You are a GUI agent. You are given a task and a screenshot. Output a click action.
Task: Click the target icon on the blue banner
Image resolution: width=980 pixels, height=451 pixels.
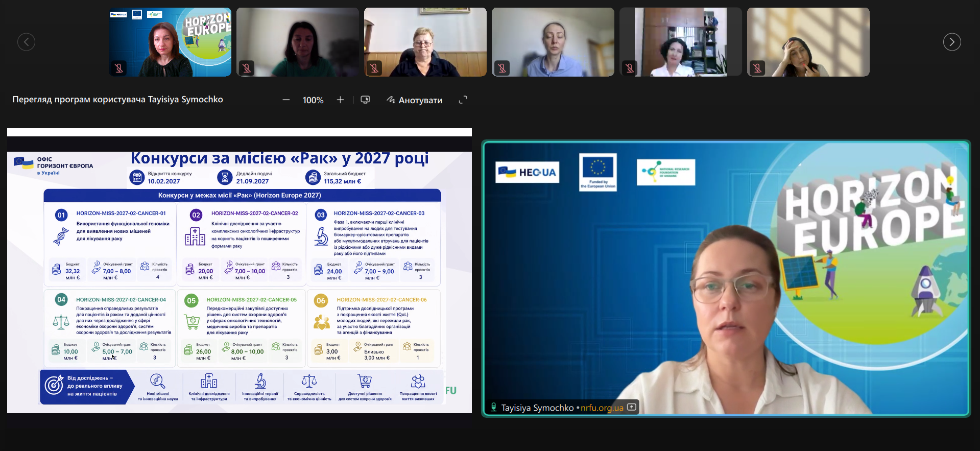(54, 386)
